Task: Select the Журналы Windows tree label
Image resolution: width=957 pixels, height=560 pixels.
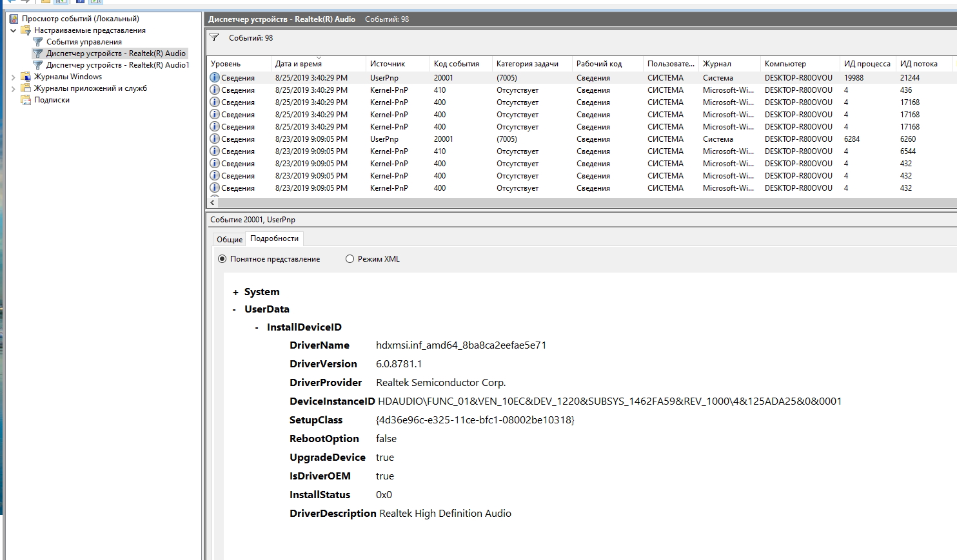Action: pos(68,77)
